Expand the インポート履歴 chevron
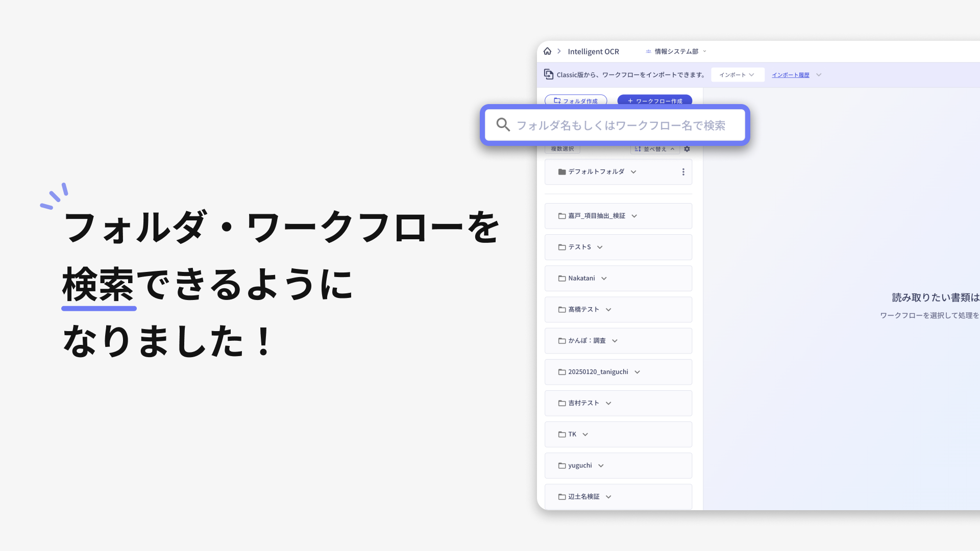The image size is (980, 551). coord(819,74)
